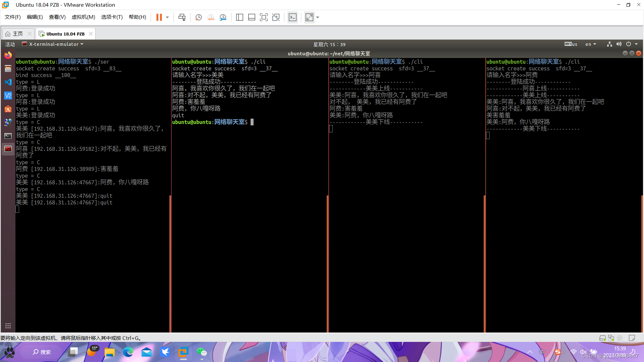The height and width of the screenshot is (362, 644).
Task: Click the 活动 activities button
Action: pyautogui.click(x=10, y=44)
